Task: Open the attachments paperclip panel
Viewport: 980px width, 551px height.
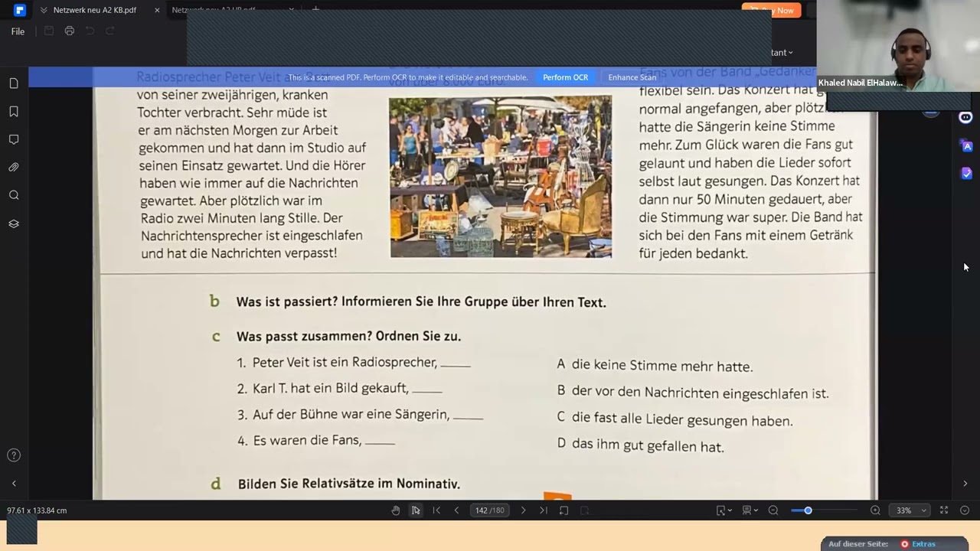Action: point(14,168)
